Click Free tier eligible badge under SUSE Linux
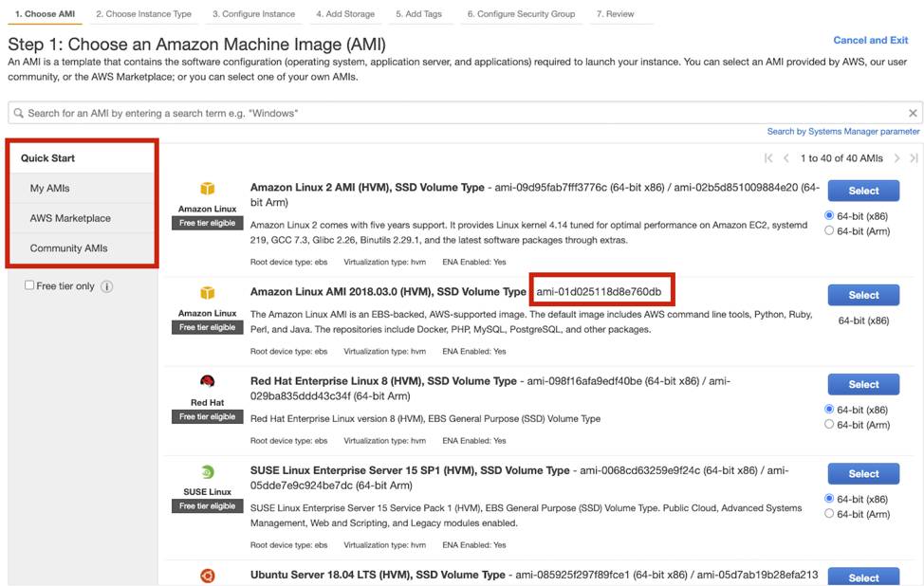This screenshot has height=586, width=924. pos(208,506)
